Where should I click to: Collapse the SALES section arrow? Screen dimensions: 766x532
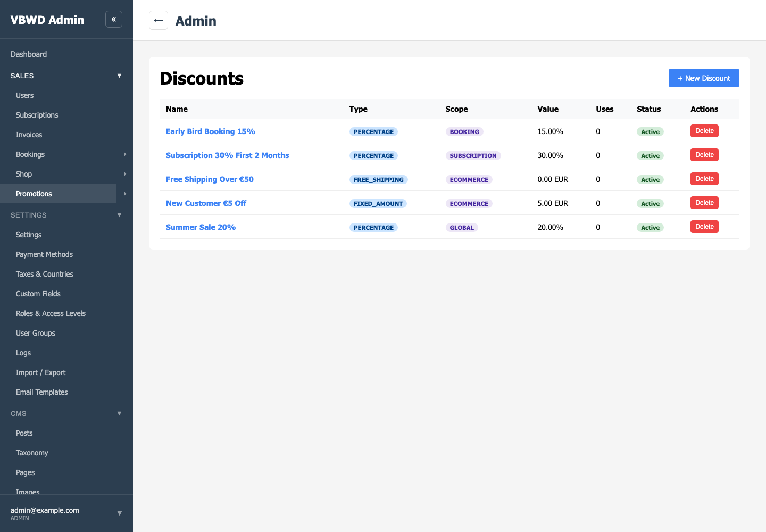click(x=119, y=76)
